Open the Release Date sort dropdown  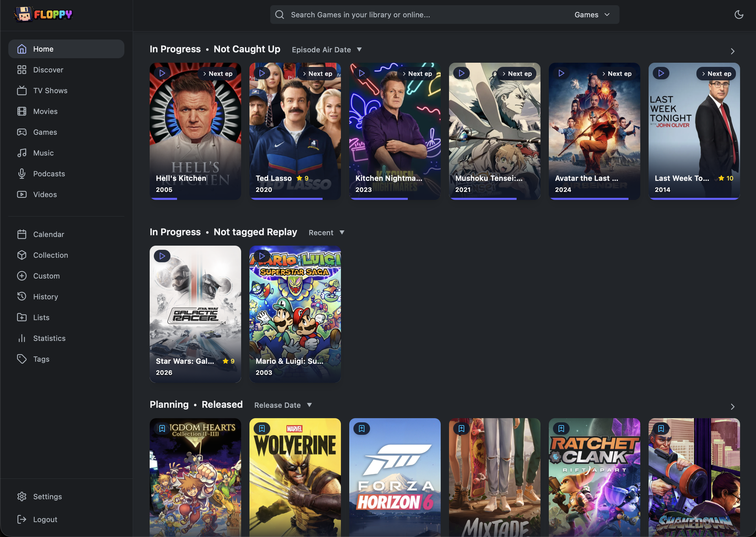click(283, 405)
